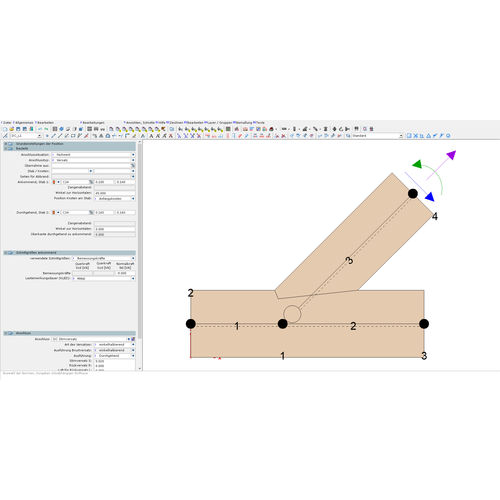Image resolution: width=500 pixels, height=500 pixels.
Task: Click the purple axis arrow handle in drawing
Action: (x=451, y=155)
